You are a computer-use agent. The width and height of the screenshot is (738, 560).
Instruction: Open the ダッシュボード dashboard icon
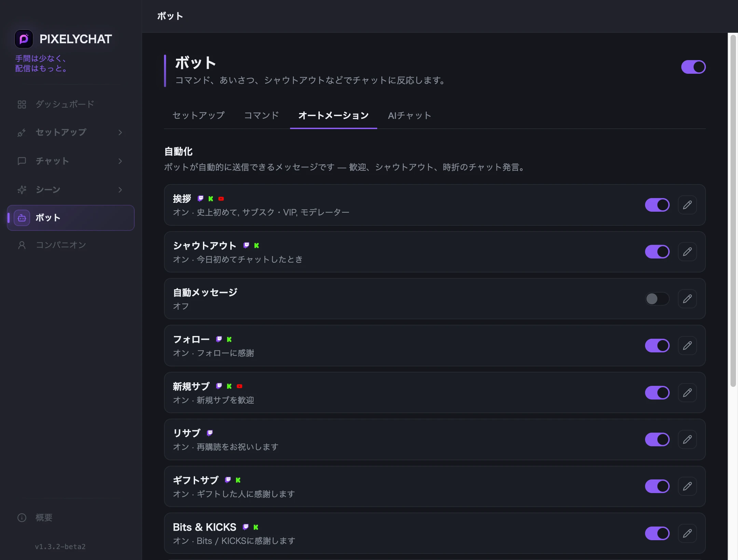[x=22, y=104]
